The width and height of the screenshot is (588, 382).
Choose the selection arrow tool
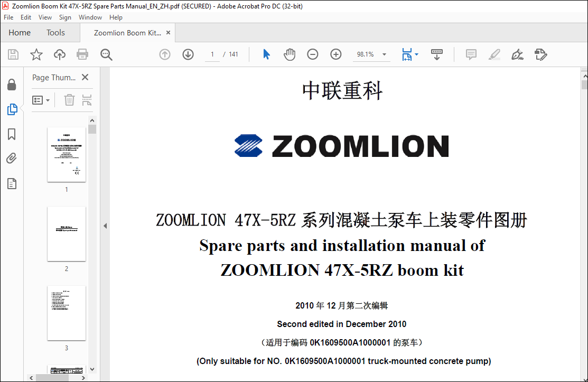click(x=266, y=54)
